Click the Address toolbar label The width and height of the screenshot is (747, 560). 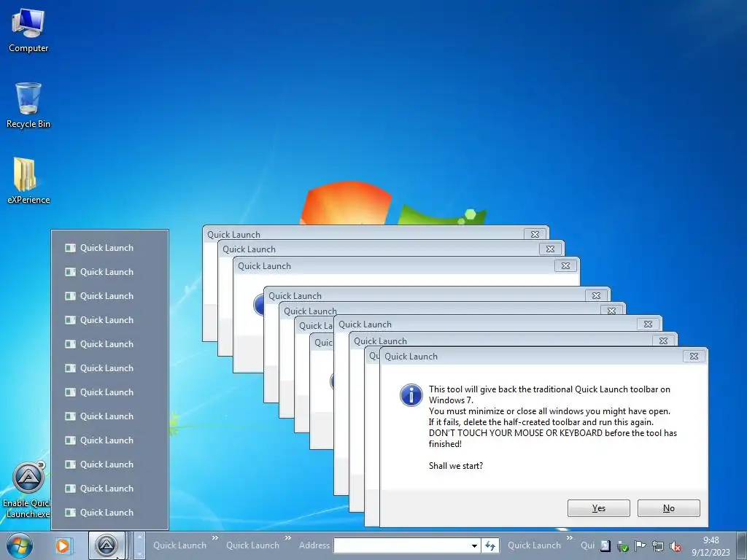[314, 545]
